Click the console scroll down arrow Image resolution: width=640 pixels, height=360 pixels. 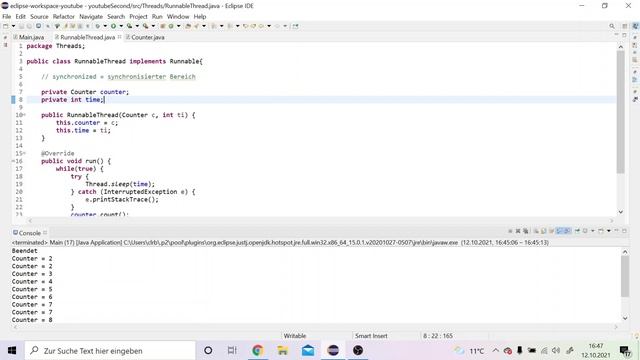pos(625,318)
